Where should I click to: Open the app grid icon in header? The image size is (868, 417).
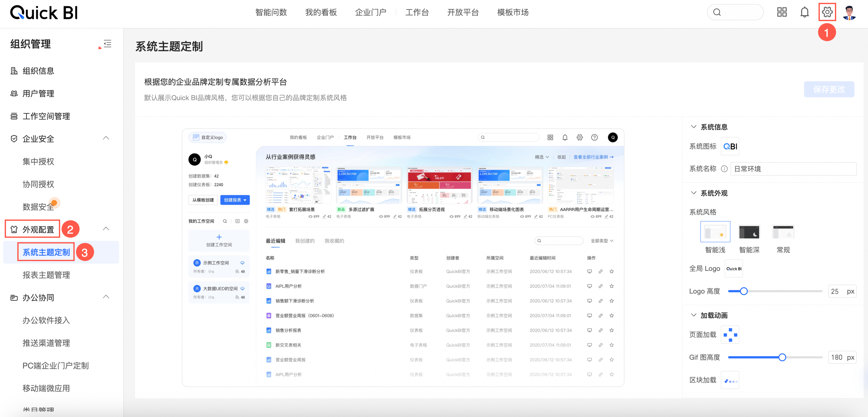tap(782, 13)
